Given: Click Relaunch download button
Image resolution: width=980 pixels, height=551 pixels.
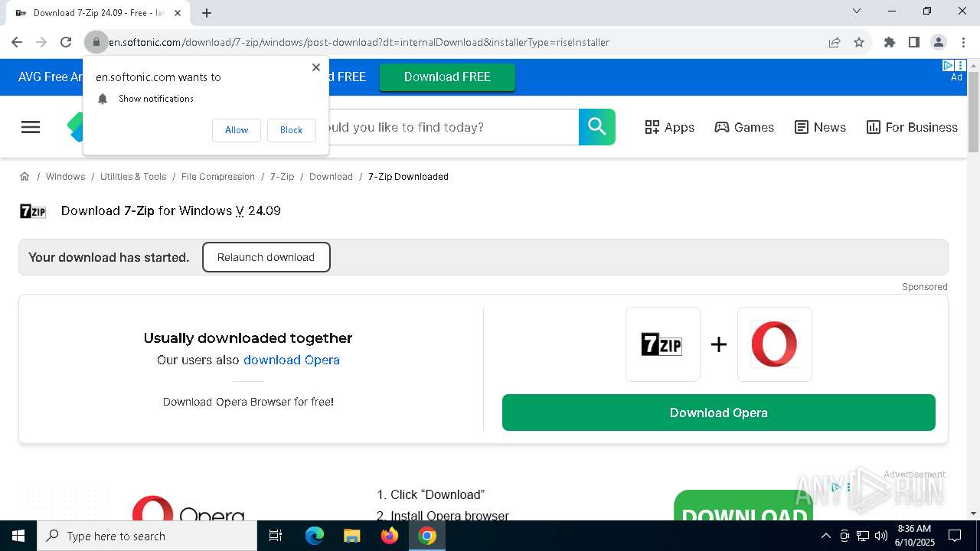Looking at the screenshot, I should (266, 257).
